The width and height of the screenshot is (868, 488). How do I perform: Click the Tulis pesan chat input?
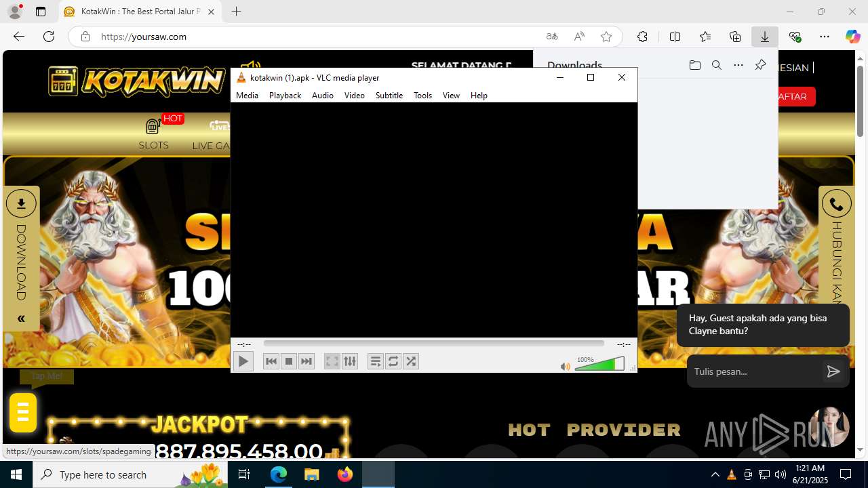754,371
